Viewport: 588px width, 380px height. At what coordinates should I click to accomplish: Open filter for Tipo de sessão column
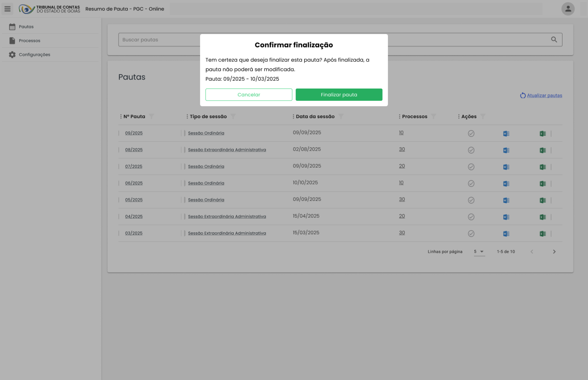233,117
